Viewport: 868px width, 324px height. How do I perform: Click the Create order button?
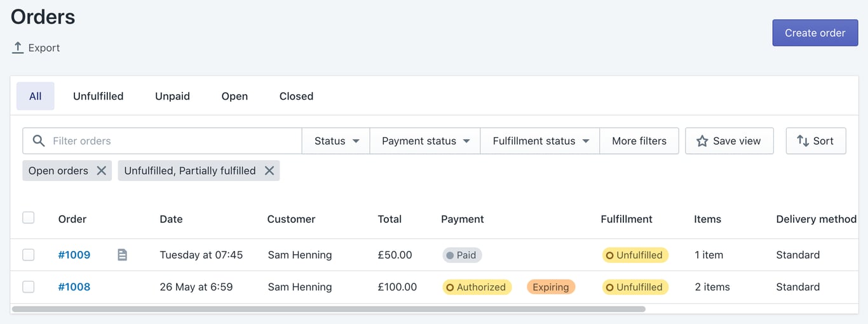coord(815,33)
